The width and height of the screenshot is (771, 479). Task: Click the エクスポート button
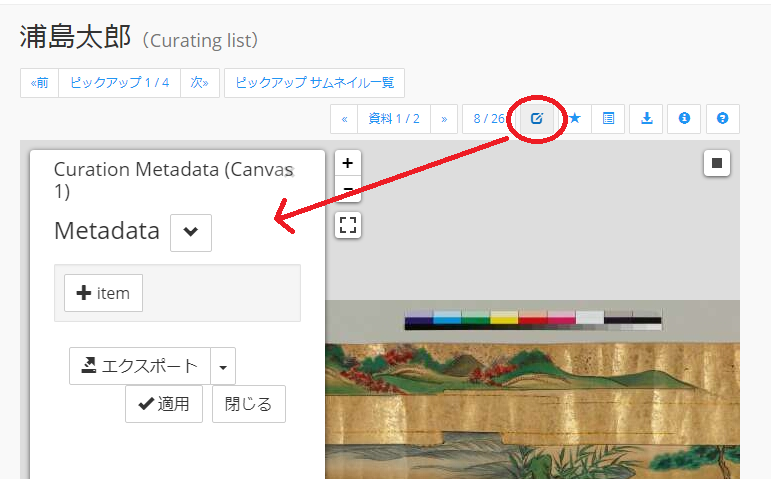tap(140, 366)
